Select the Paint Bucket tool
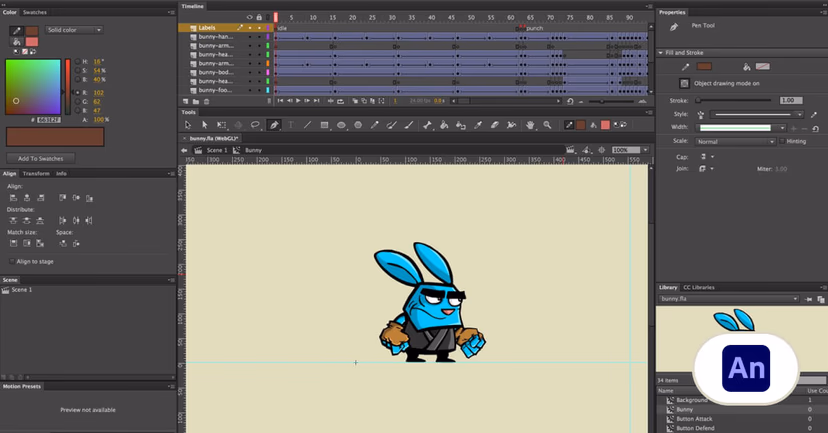 (x=444, y=125)
